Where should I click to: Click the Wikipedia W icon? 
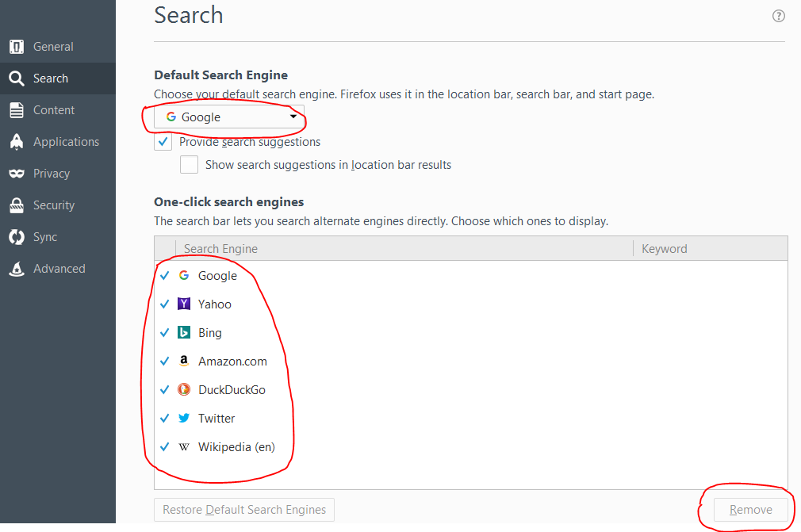pyautogui.click(x=184, y=446)
